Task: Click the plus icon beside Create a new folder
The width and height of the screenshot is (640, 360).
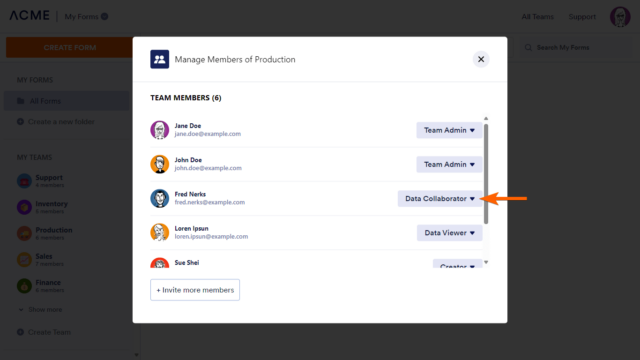Action: (20, 122)
